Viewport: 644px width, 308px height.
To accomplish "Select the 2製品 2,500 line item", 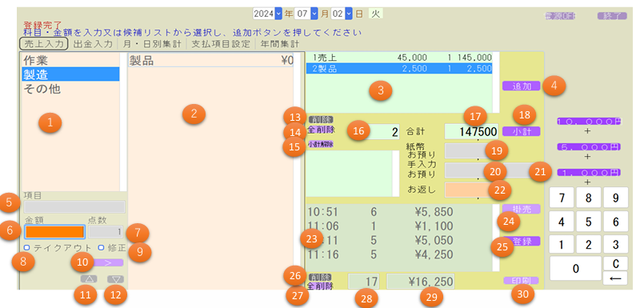I will [x=399, y=69].
